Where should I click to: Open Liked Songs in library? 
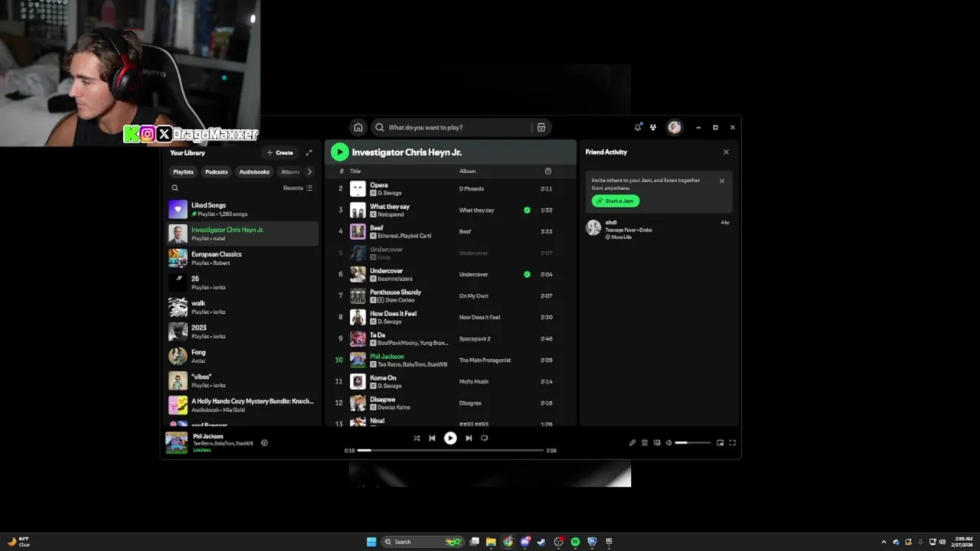pos(243,209)
